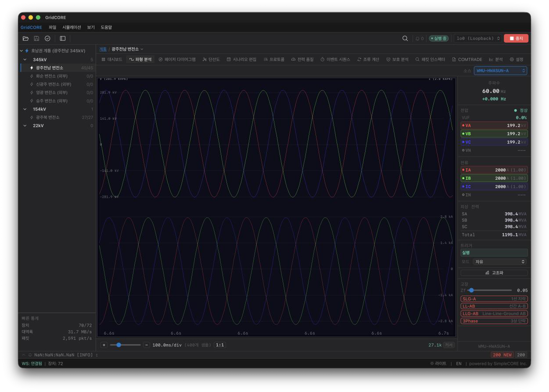
Task: Click the 고조파 harmonics button
Action: 494,273
